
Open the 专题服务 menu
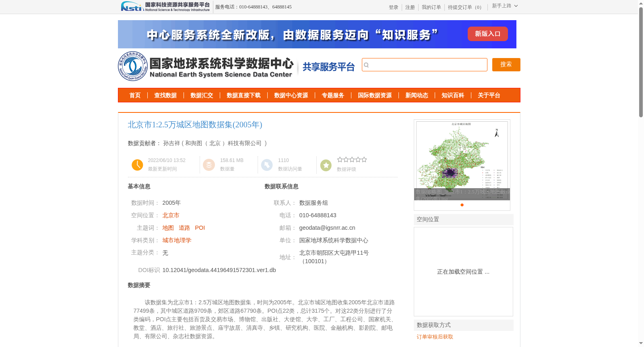pos(333,96)
